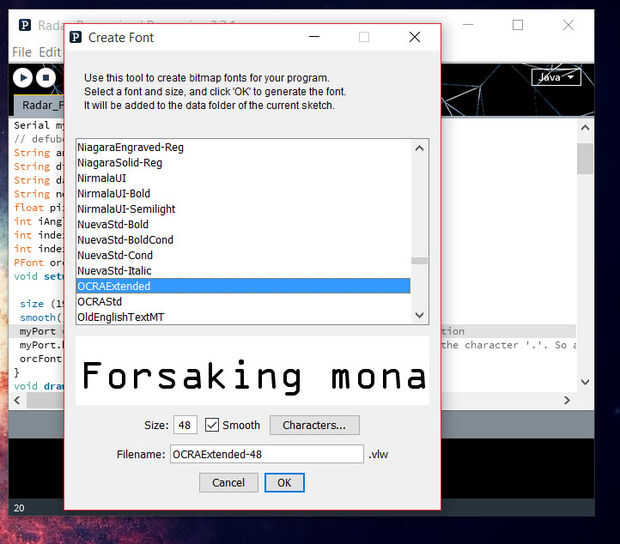Click the main window Processing logo icon
Image resolution: width=620 pixels, height=544 pixels.
pyautogui.click(x=25, y=25)
